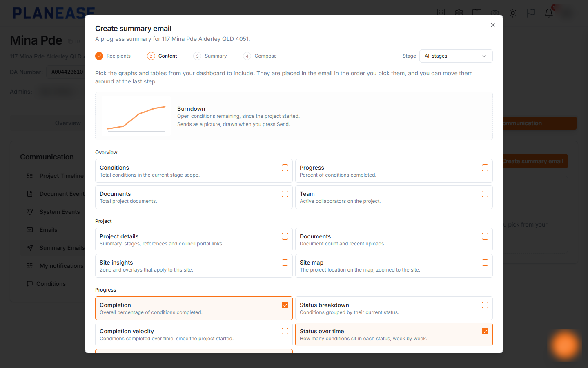Select the Project Documents card
Image resolution: width=588 pixels, height=368 pixels.
[x=394, y=240]
